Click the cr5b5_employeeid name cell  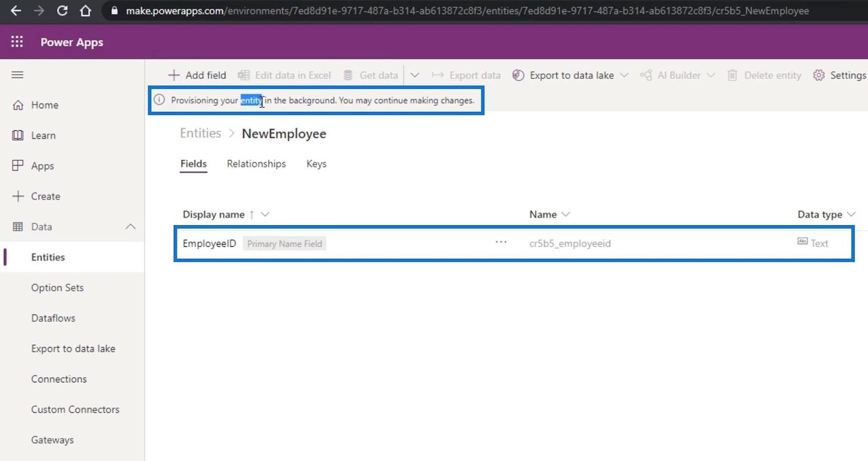coord(570,244)
